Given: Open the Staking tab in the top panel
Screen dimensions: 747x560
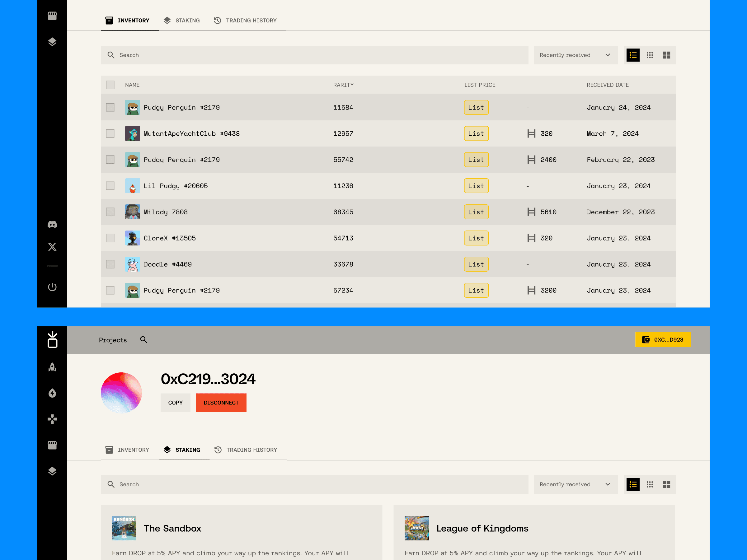Looking at the screenshot, I should [x=182, y=21].
